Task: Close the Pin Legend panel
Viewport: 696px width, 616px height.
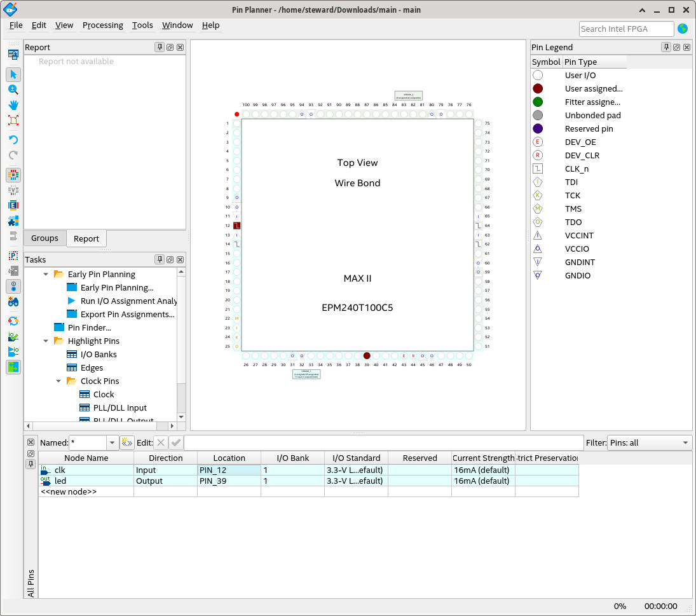Action: point(686,47)
